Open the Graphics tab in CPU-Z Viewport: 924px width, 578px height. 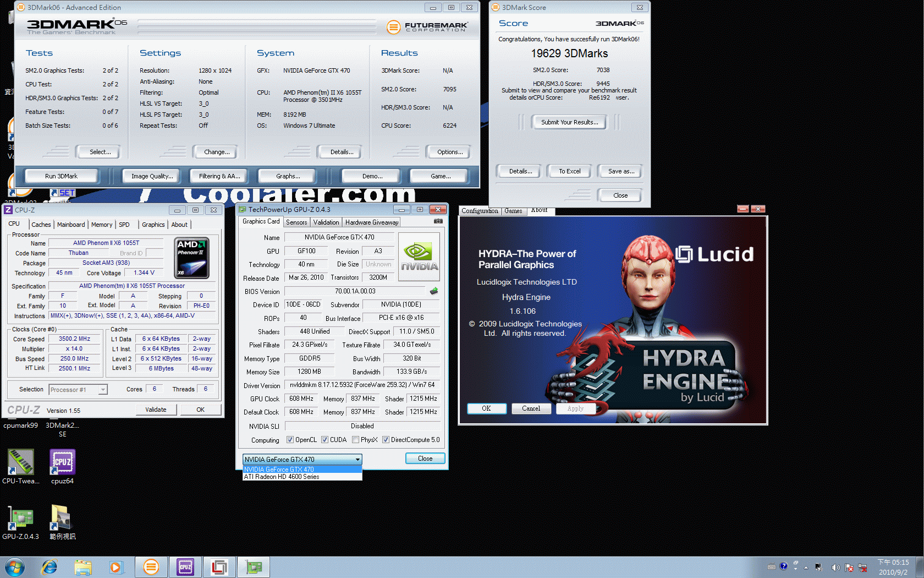click(x=153, y=225)
